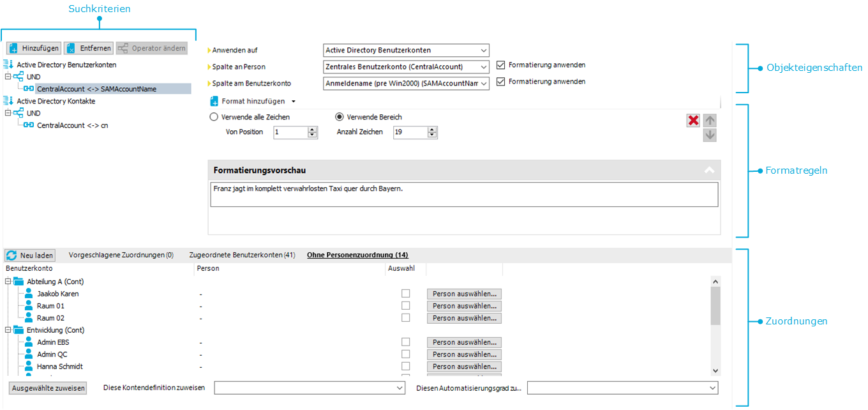Switch to the Zugeordnete Benutzerkonten (41) tab

[x=242, y=255]
